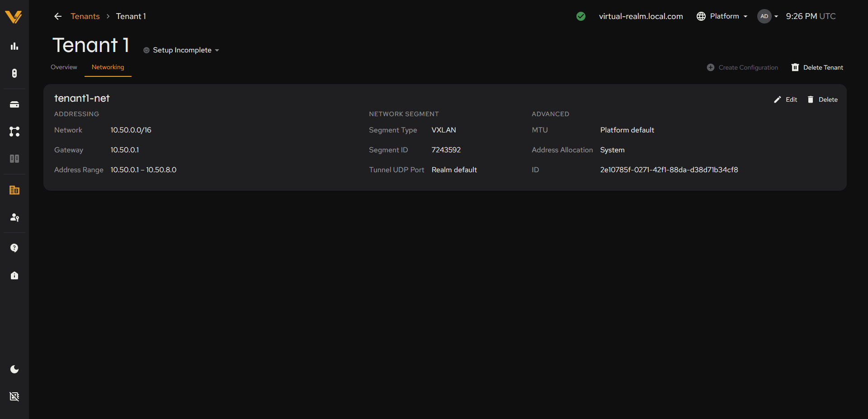Screen dimensions: 868x419
Task: Open the storage drive icon in the sidebar
Action: click(14, 104)
